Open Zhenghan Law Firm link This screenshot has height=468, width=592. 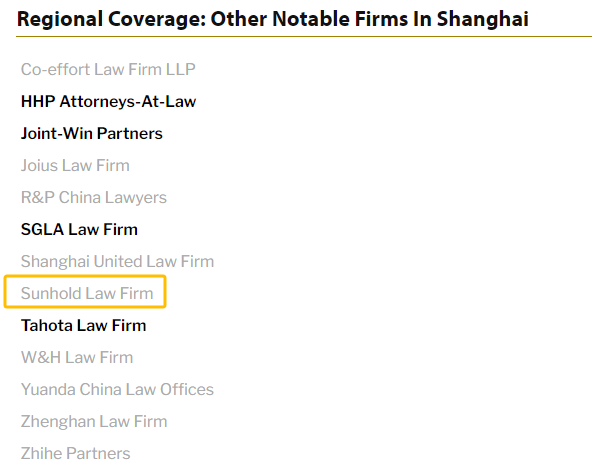pyautogui.click(x=94, y=422)
